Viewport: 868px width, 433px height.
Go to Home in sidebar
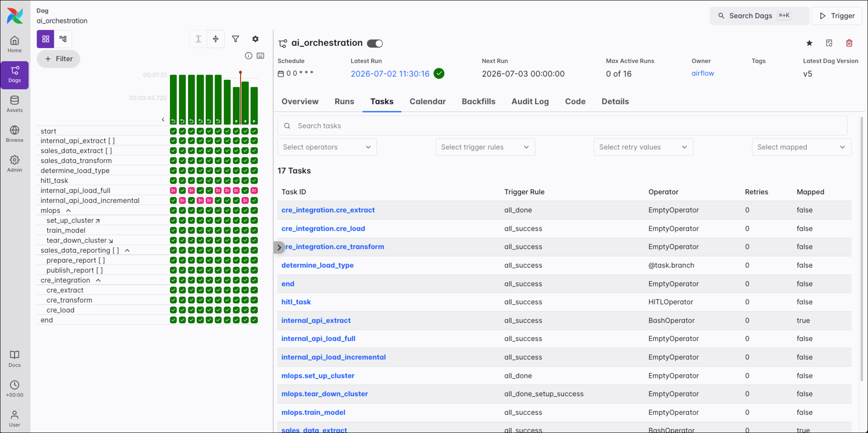(15, 45)
